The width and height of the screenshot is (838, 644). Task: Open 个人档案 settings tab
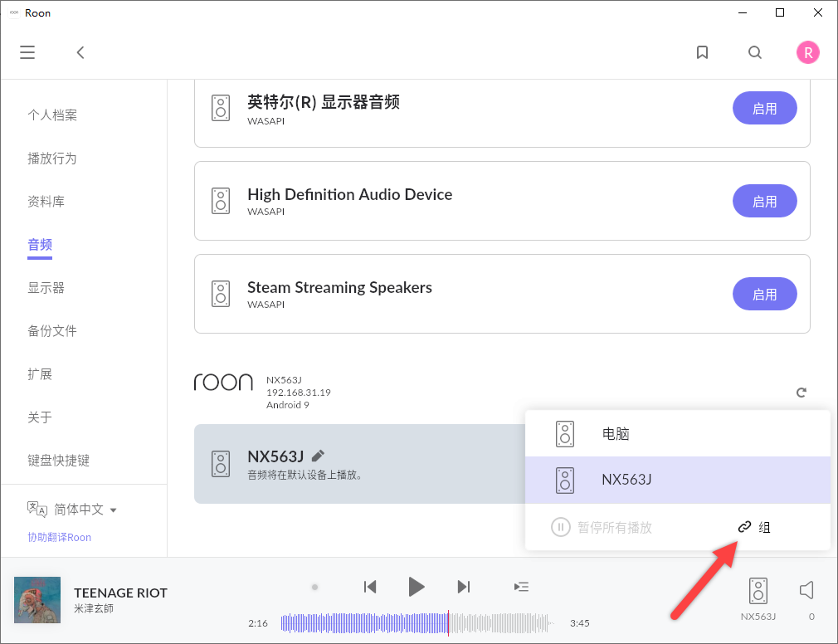click(x=52, y=115)
